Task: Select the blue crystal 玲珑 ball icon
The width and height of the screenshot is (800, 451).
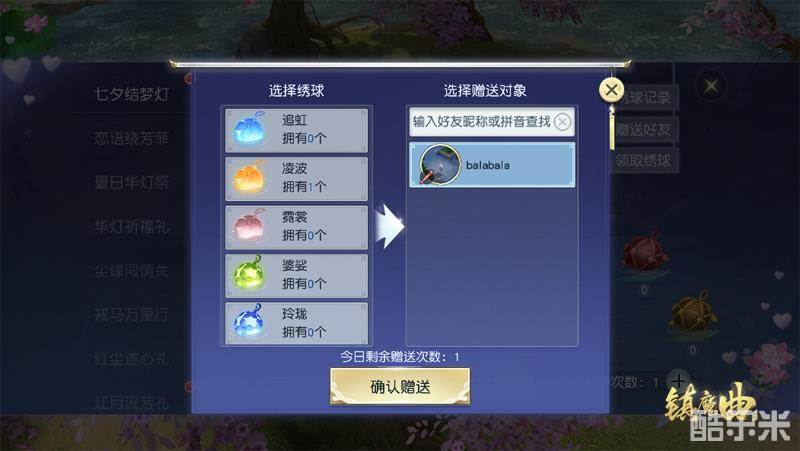Action: [x=249, y=322]
